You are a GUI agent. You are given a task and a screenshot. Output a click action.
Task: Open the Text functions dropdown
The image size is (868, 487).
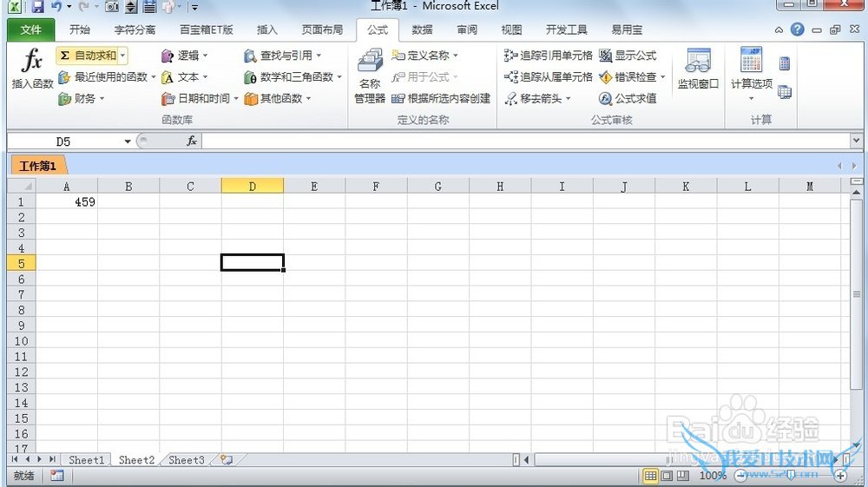[184, 77]
